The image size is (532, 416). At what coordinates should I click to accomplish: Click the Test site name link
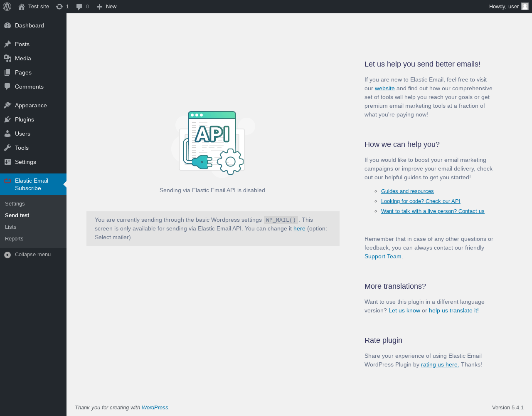click(39, 7)
